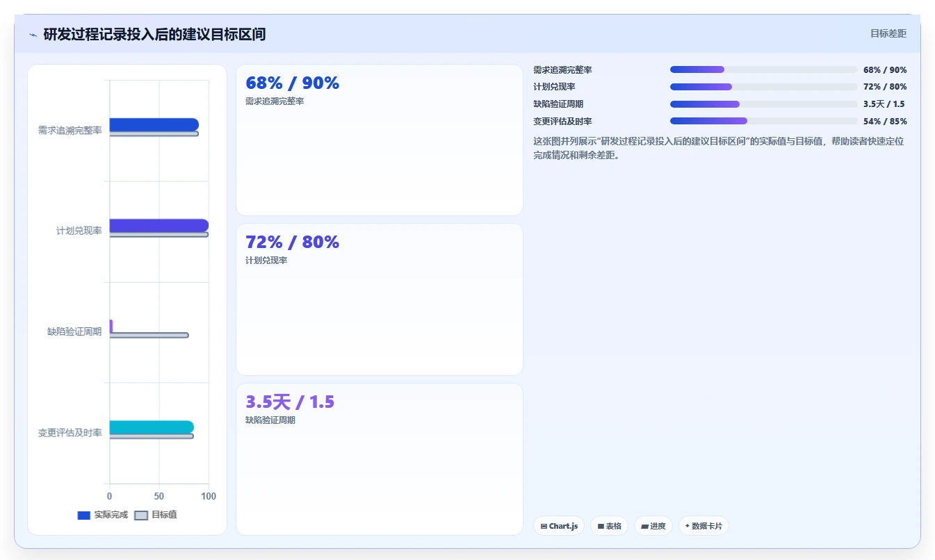Click the Chart.js tag chip
Viewport: 935px width, 560px height.
[x=560, y=526]
